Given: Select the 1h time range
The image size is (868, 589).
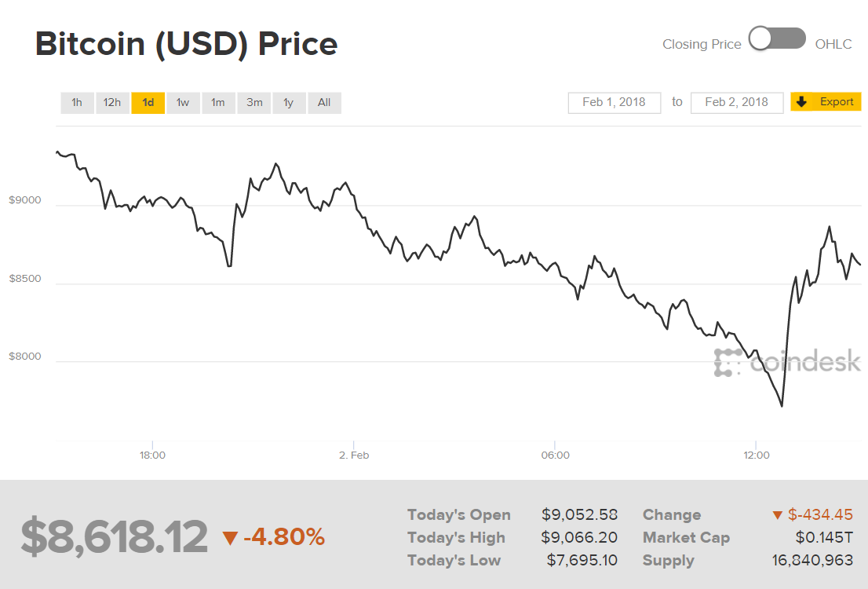Looking at the screenshot, I should click(x=77, y=102).
